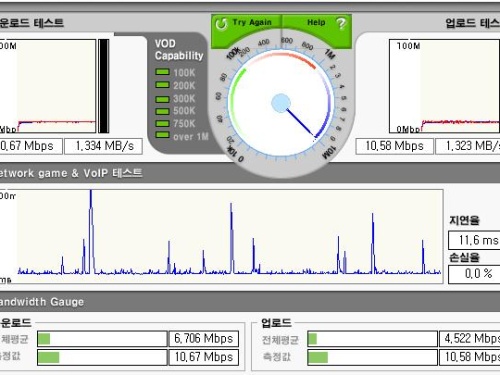Click the Help question mark icon
Image resolution: width=500 pixels, height=375 pixels.
(x=341, y=23)
